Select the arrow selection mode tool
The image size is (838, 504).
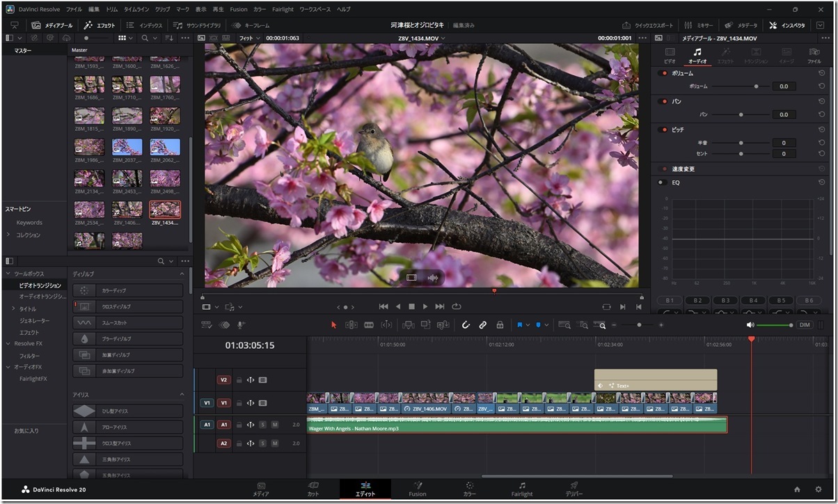[333, 325]
